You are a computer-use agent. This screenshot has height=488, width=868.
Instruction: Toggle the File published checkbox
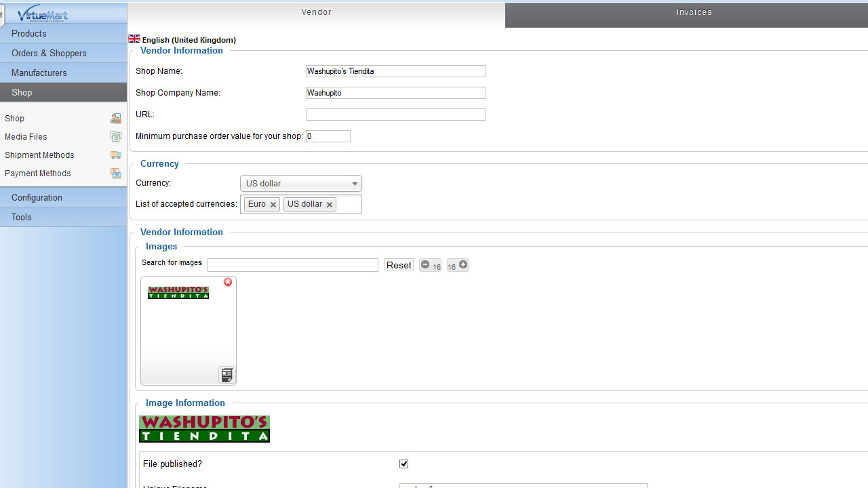(404, 464)
